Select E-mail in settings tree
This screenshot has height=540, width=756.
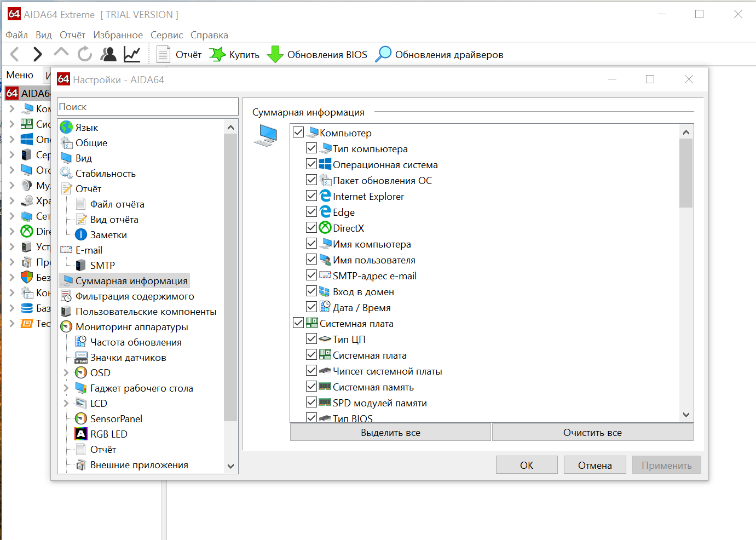pos(89,250)
